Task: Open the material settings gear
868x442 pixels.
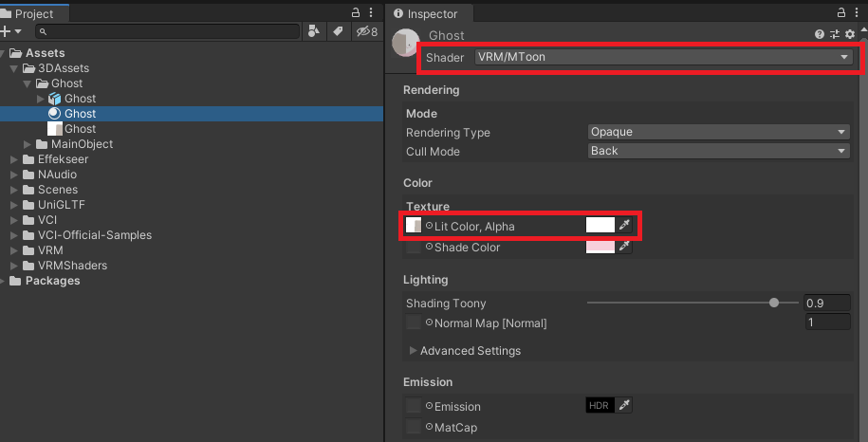Action: (850, 34)
